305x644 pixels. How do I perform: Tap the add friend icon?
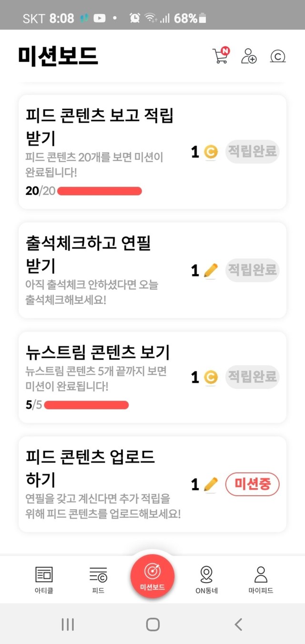[249, 56]
